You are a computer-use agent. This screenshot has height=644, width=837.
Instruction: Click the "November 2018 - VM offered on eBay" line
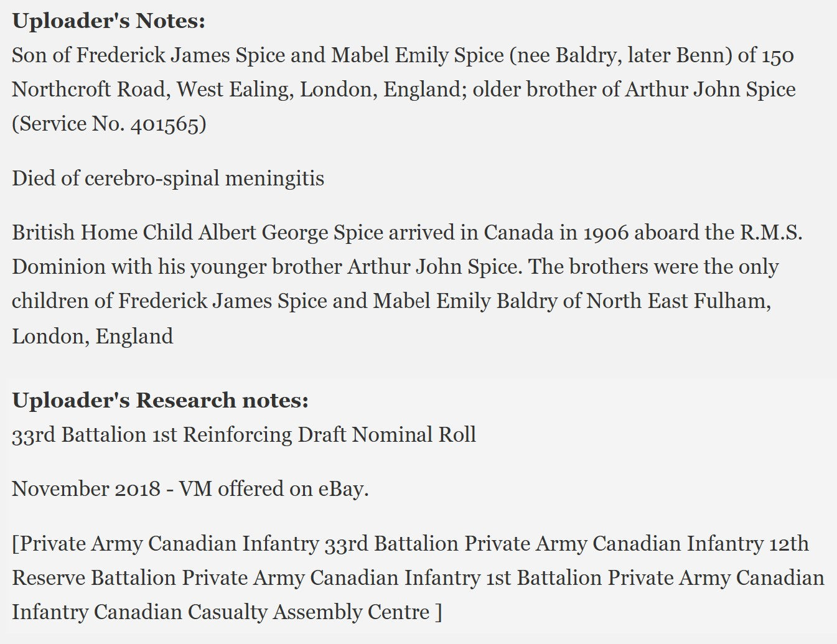190,489
